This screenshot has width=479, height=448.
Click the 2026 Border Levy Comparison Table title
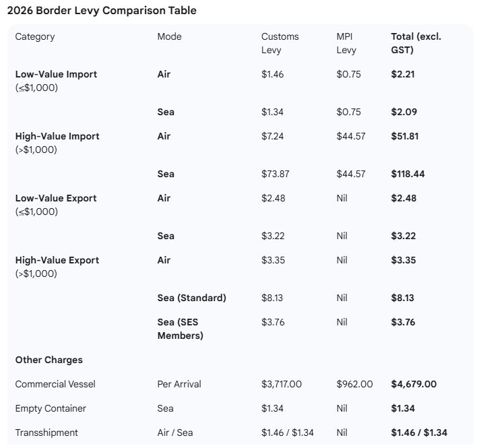coord(102,11)
